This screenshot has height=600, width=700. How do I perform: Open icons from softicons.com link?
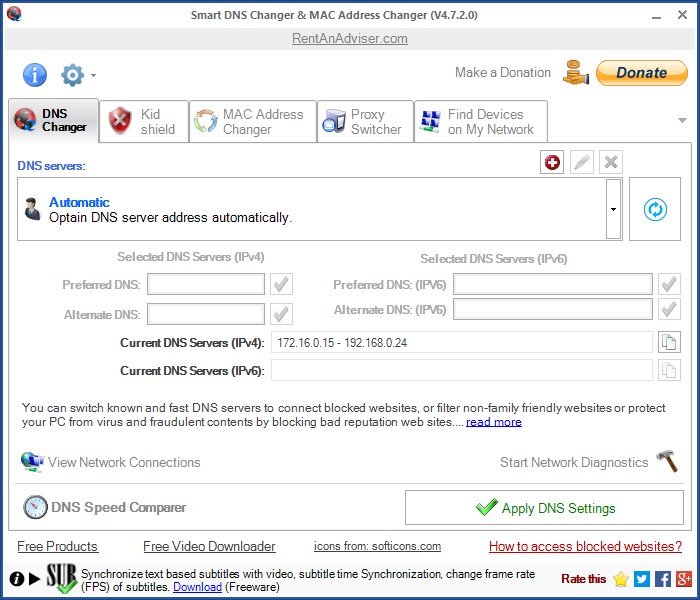(x=377, y=546)
